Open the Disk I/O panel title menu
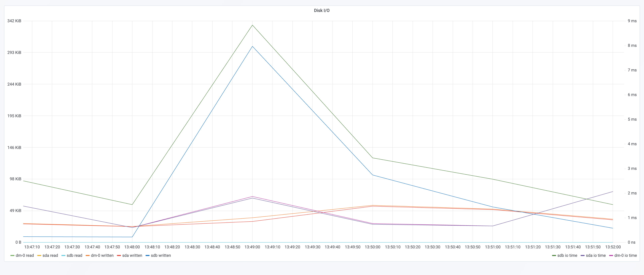The height and width of the screenshot is (275, 644). [321, 10]
